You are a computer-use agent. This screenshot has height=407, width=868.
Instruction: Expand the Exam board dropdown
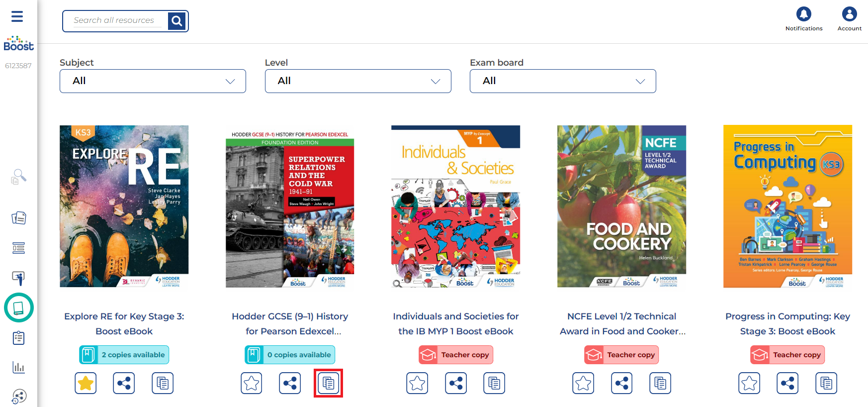pos(562,81)
